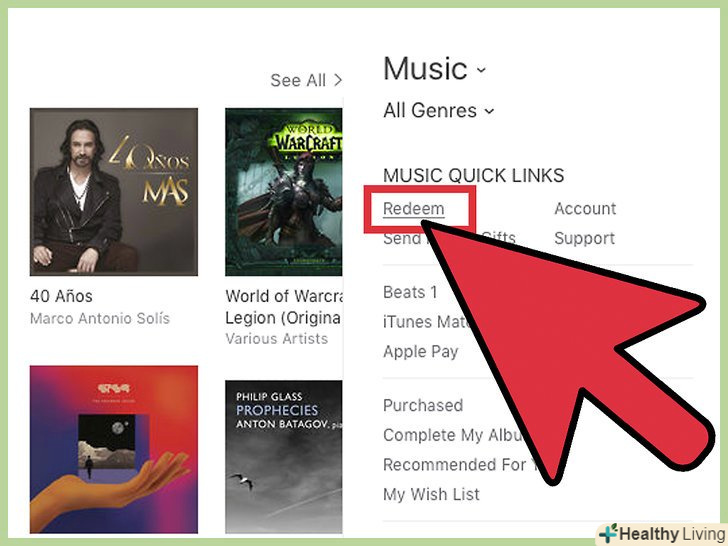Open the All Genres dropdown
Screen dimensions: 728x546
pos(438,110)
